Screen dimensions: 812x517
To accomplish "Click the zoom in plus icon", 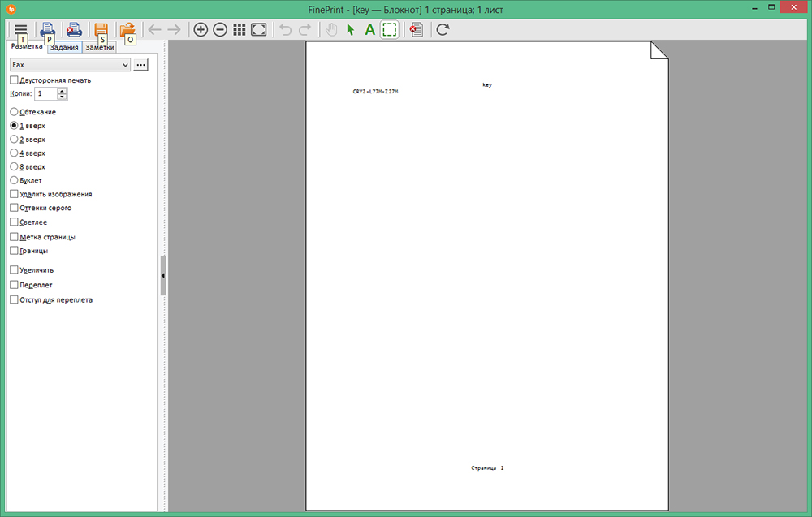I will (201, 30).
